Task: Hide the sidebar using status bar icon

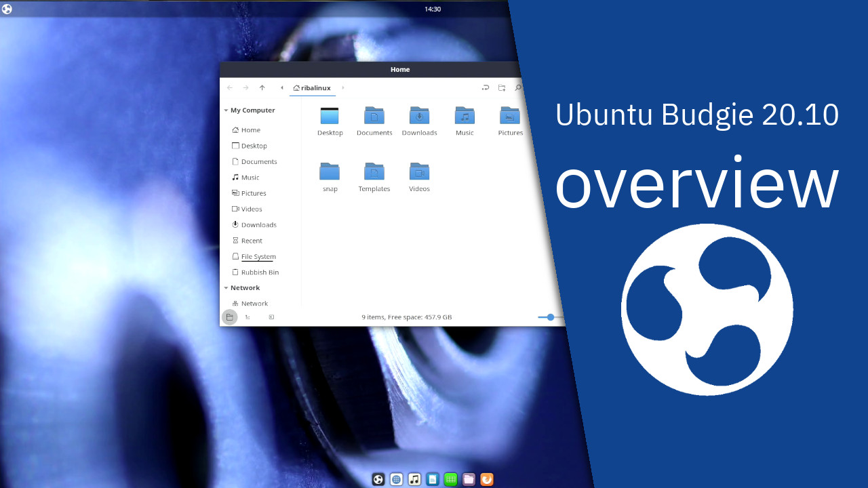Action: click(271, 317)
